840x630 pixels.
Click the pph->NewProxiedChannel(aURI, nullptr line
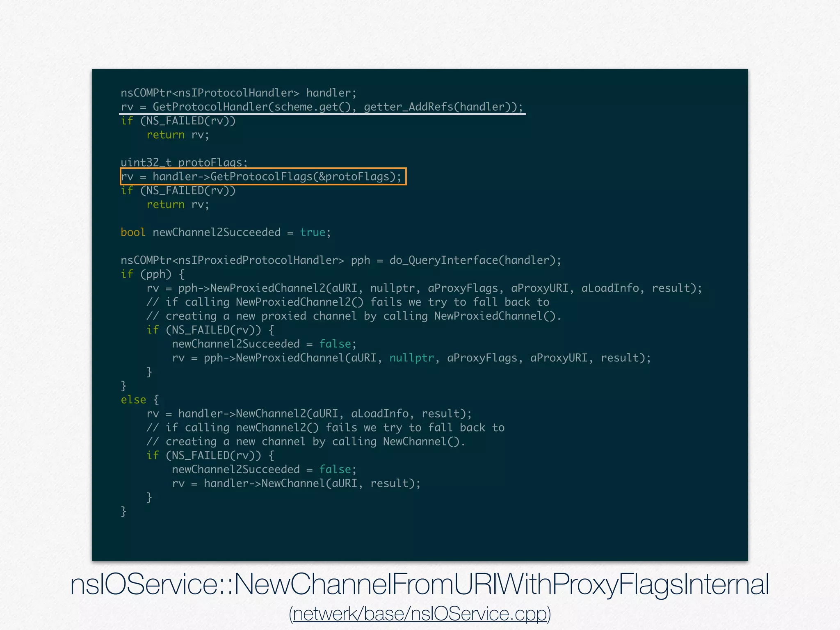(411, 358)
